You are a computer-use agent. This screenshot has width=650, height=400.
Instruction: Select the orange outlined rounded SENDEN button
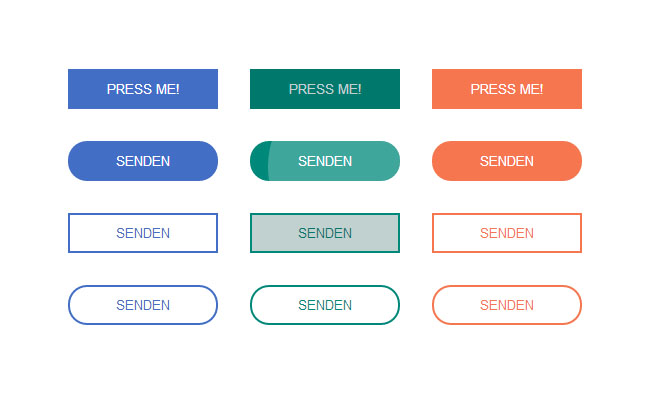click(507, 305)
